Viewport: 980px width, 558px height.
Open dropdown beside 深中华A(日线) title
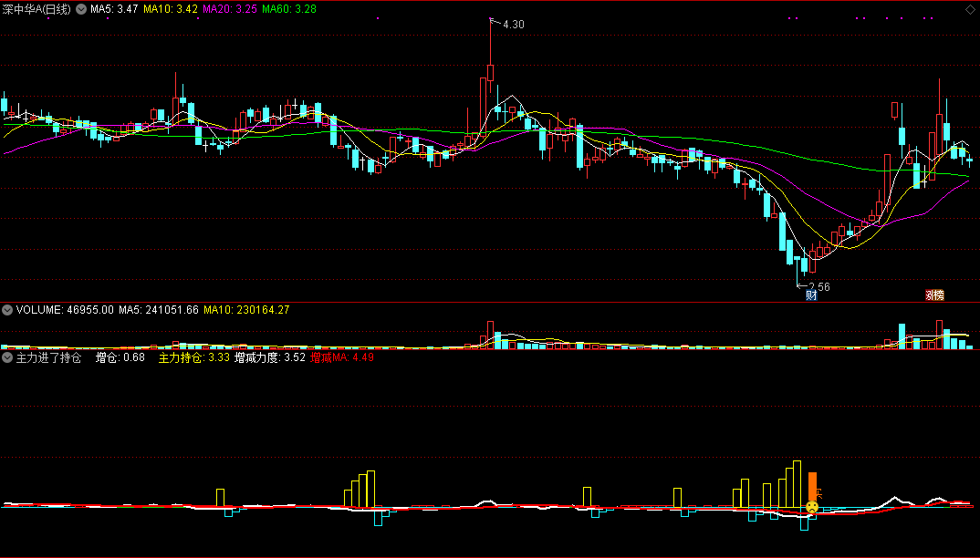pos(81,9)
